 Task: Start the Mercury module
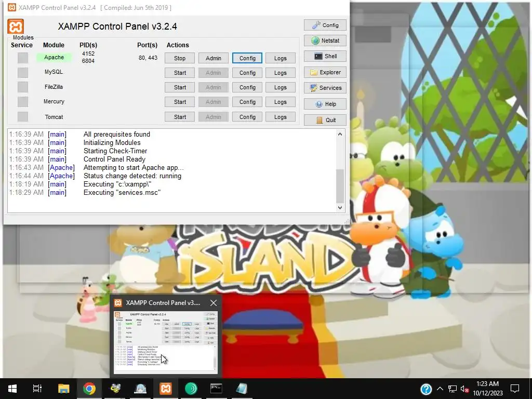(x=180, y=102)
